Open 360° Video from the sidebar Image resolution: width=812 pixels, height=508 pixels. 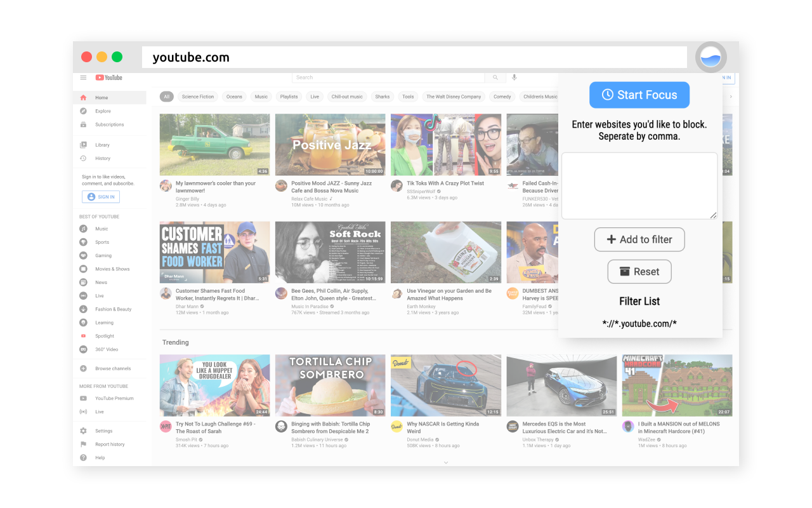(x=84, y=349)
